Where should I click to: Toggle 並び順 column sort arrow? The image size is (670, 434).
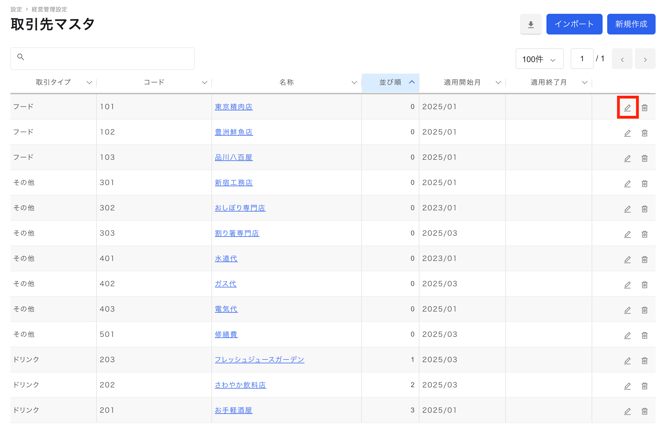click(x=411, y=82)
